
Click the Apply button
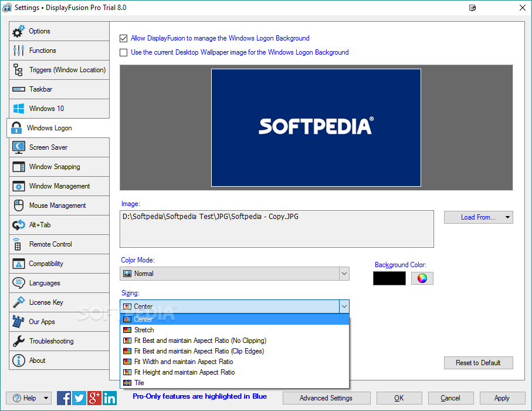pyautogui.click(x=502, y=397)
